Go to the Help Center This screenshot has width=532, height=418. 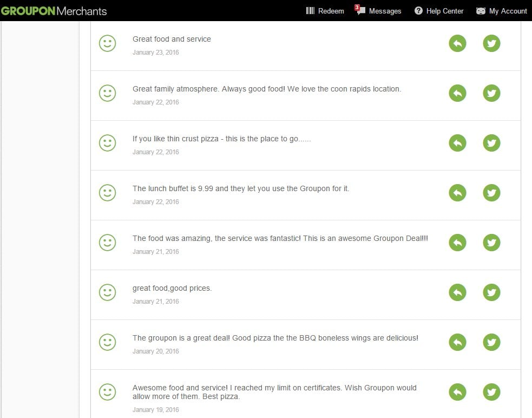point(439,11)
